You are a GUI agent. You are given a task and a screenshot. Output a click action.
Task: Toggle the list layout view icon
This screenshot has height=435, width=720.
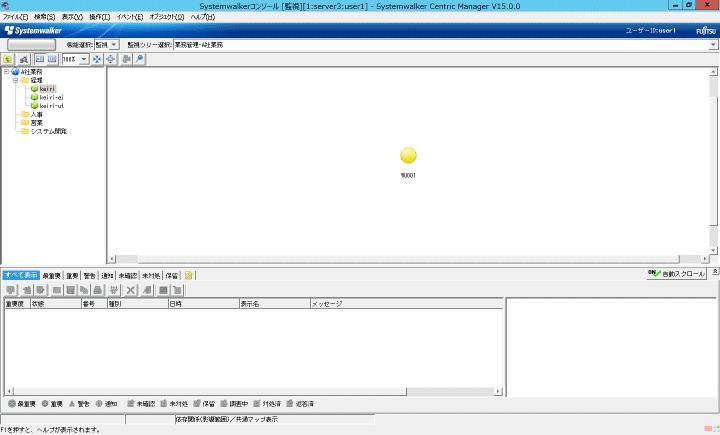[x=52, y=59]
